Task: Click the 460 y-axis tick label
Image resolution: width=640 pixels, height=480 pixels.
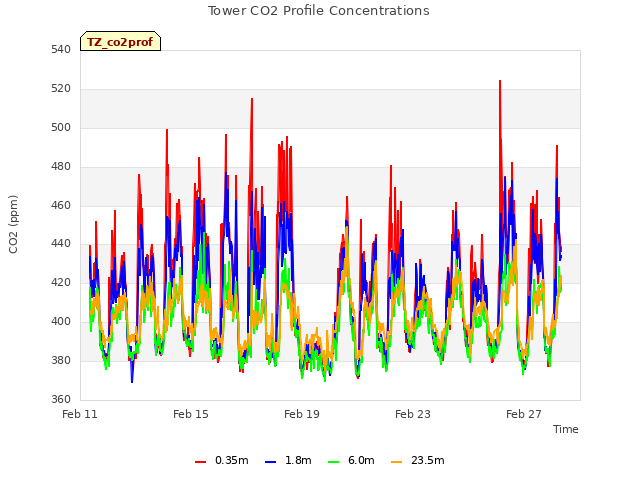Action: pos(61,205)
